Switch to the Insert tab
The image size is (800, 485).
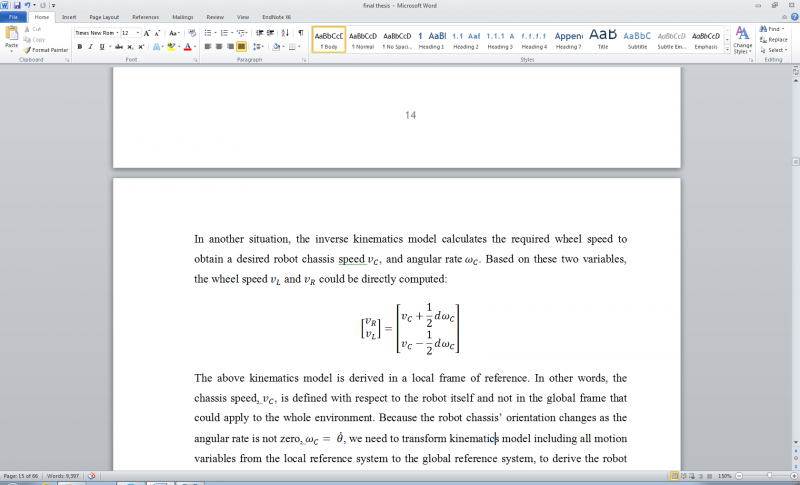[69, 17]
